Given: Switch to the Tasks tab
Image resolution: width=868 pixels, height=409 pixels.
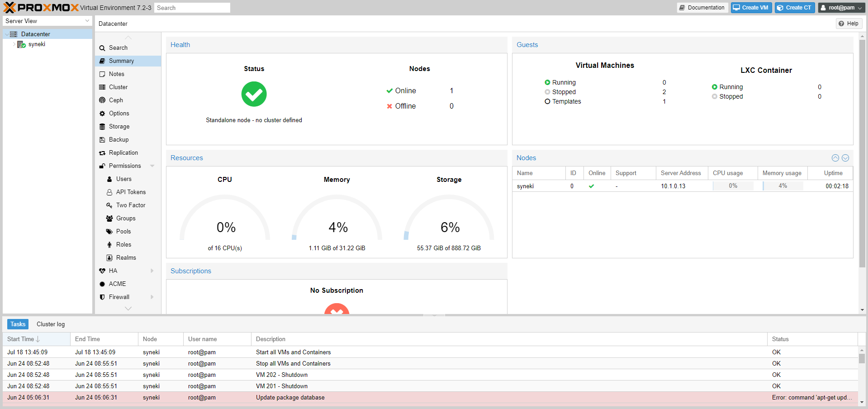Looking at the screenshot, I should (x=18, y=324).
